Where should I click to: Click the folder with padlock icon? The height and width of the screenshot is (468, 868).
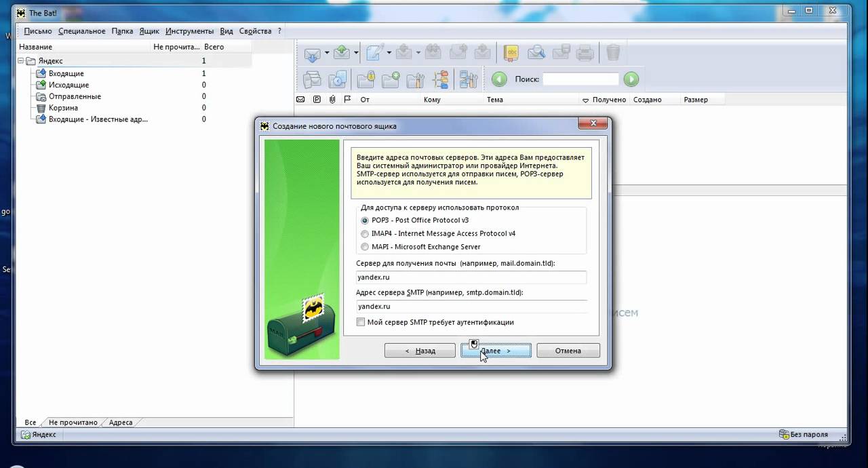click(366, 79)
